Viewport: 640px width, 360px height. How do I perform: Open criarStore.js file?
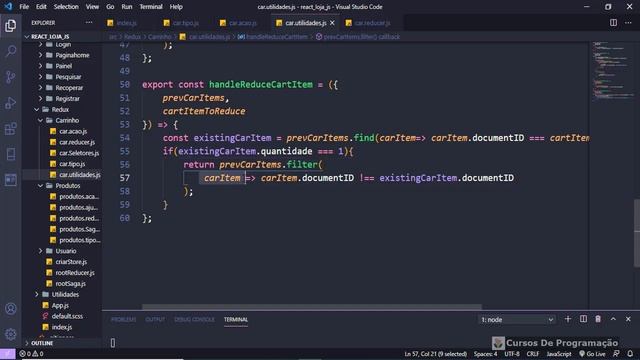pos(71,262)
